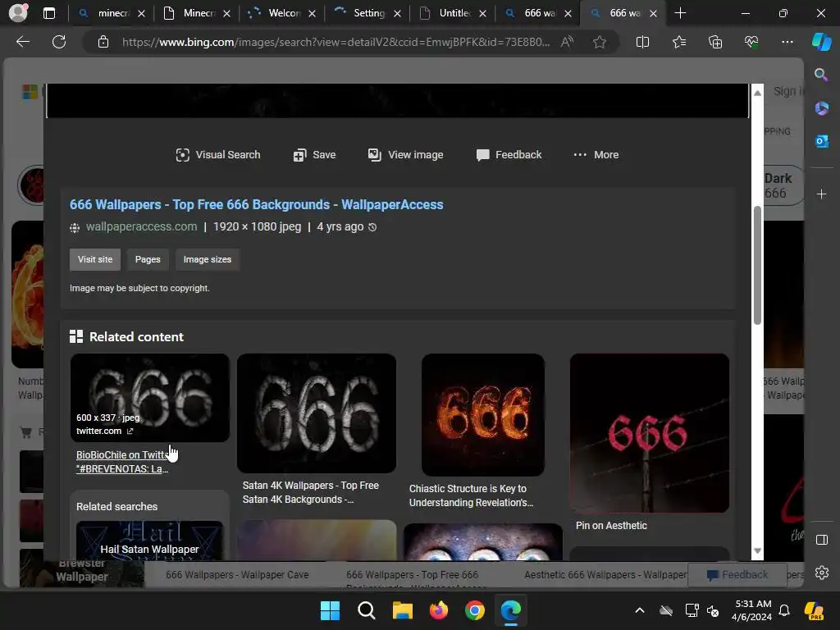The width and height of the screenshot is (840, 630).
Task: Click Pages button
Action: pyautogui.click(x=148, y=259)
